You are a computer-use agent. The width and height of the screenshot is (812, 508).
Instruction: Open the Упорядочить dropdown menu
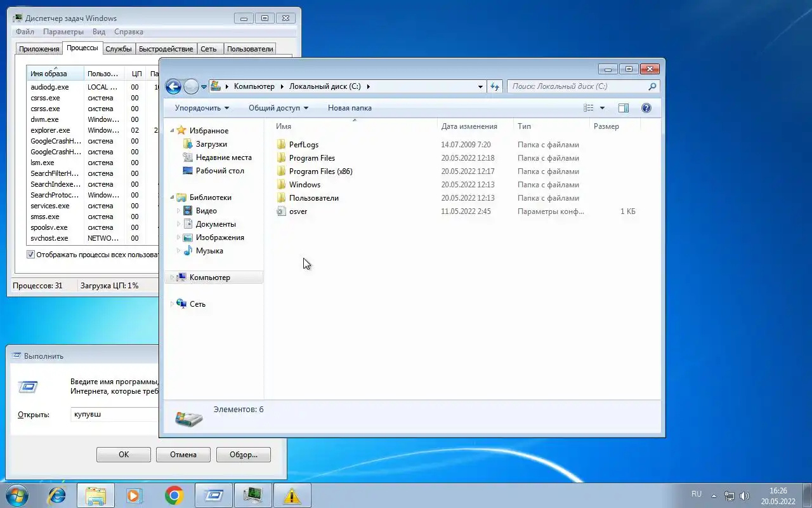point(202,108)
